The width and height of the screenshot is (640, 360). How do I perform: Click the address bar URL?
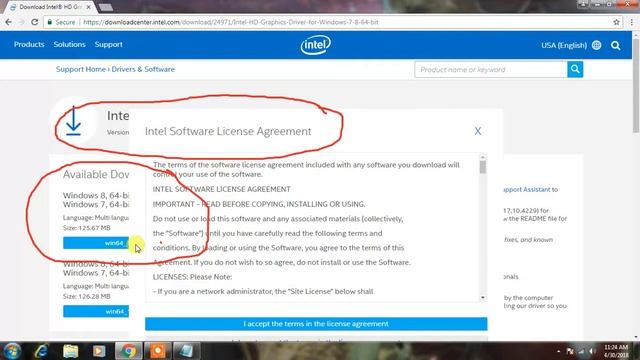pyautogui.click(x=231, y=22)
